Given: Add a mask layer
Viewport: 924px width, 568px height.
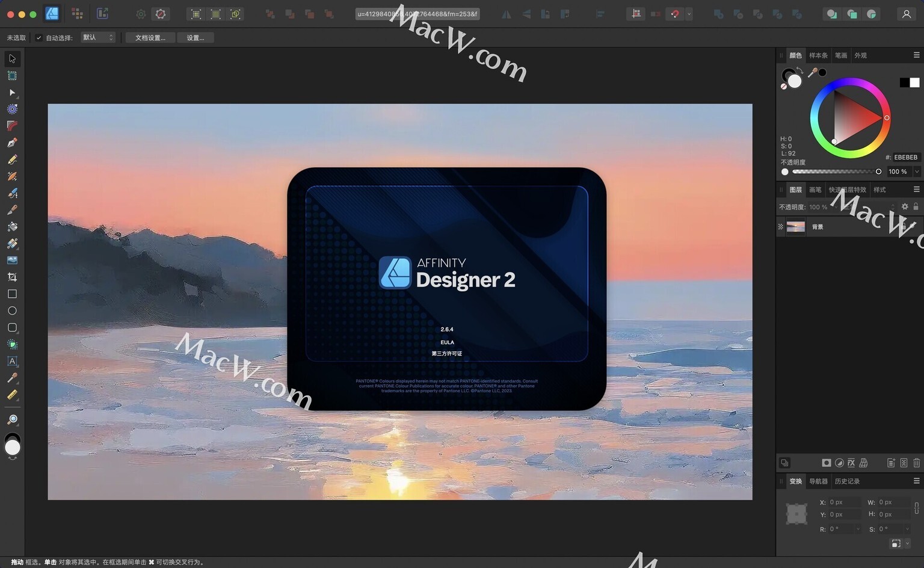Looking at the screenshot, I should [827, 463].
